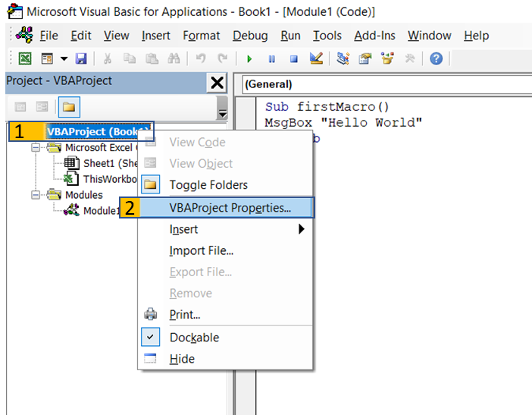This screenshot has width=532, height=415.
Task: Choose VBAProject Properties... in context menu
Action: tap(226, 208)
